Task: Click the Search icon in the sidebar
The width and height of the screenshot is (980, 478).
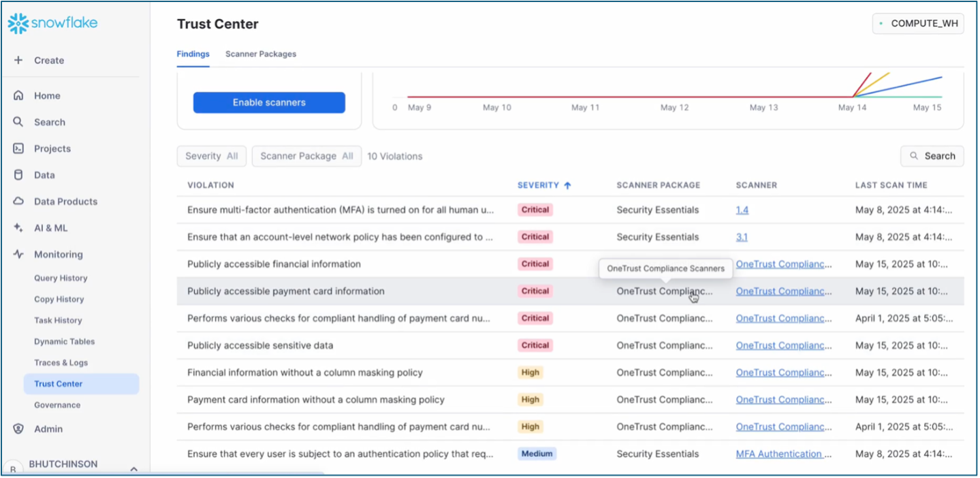Action: point(18,122)
